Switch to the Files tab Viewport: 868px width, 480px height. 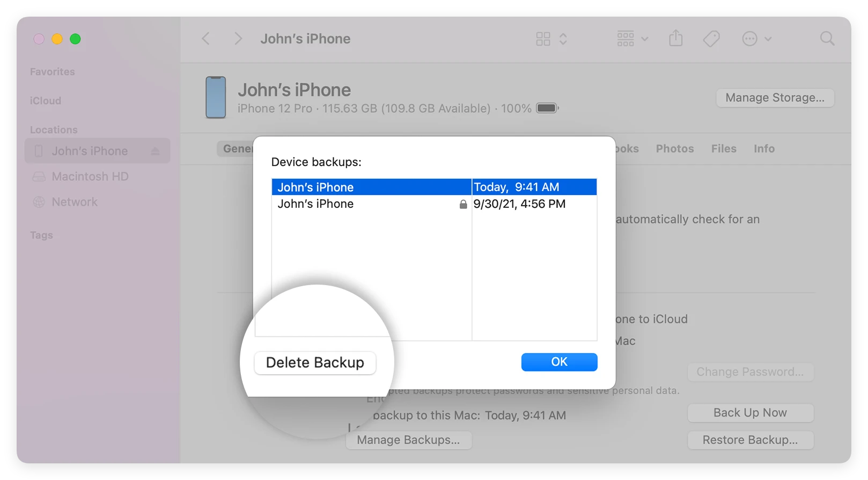[x=724, y=149]
